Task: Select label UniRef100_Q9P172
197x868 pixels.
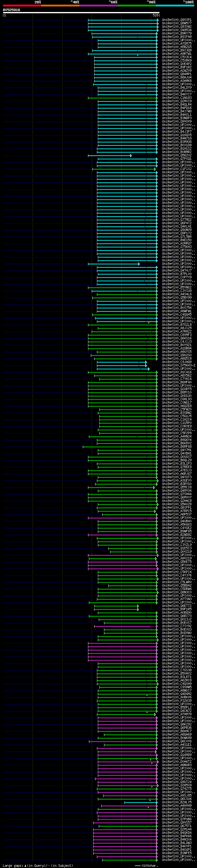Action: click(176, 233)
